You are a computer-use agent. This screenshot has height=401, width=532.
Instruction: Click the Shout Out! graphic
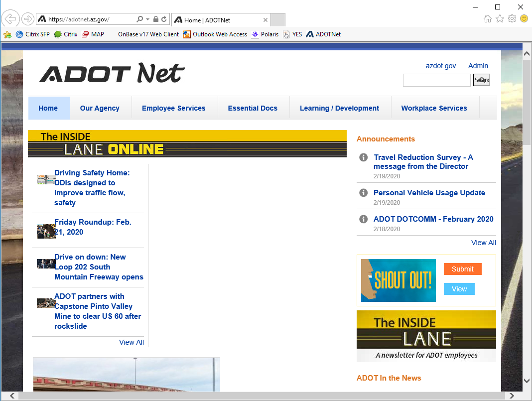(399, 280)
